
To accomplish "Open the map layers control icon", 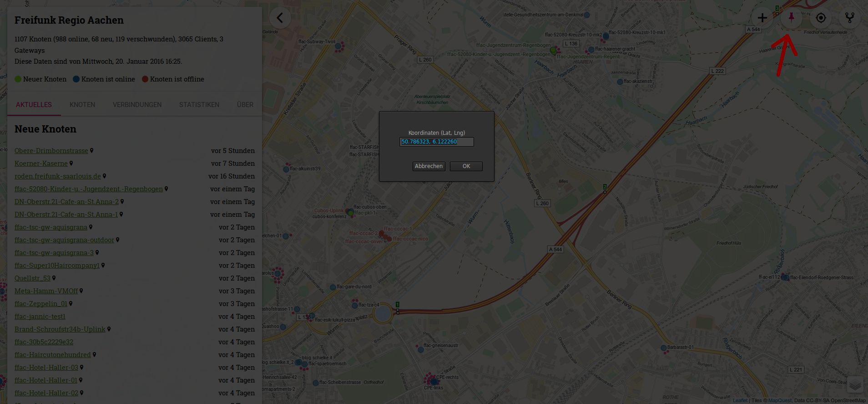I will click(855, 385).
